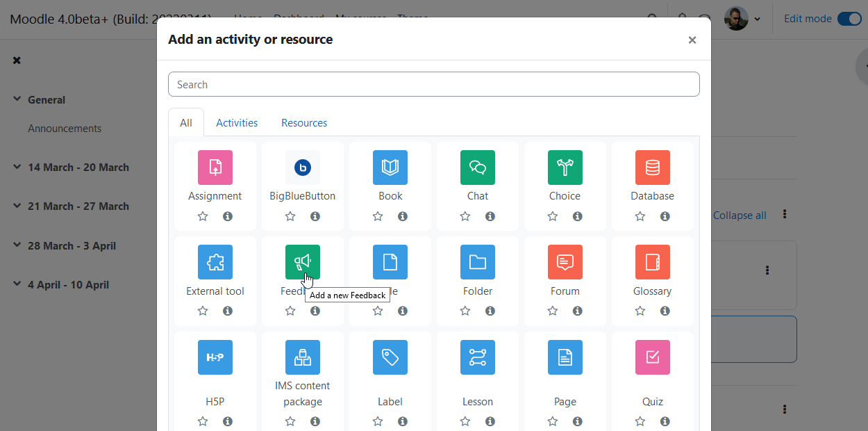Screen dimensions: 868x431
Task: Toggle star on Choice activity
Action: 553,216
